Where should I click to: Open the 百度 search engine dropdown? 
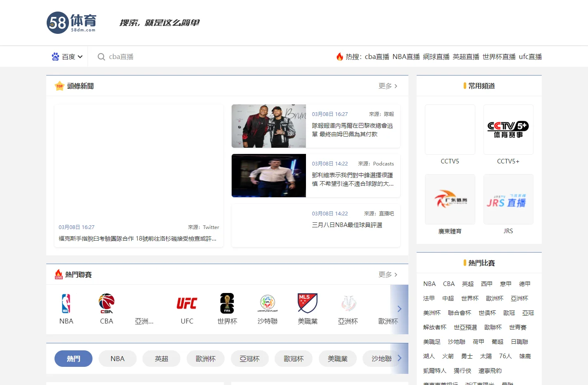[67, 57]
